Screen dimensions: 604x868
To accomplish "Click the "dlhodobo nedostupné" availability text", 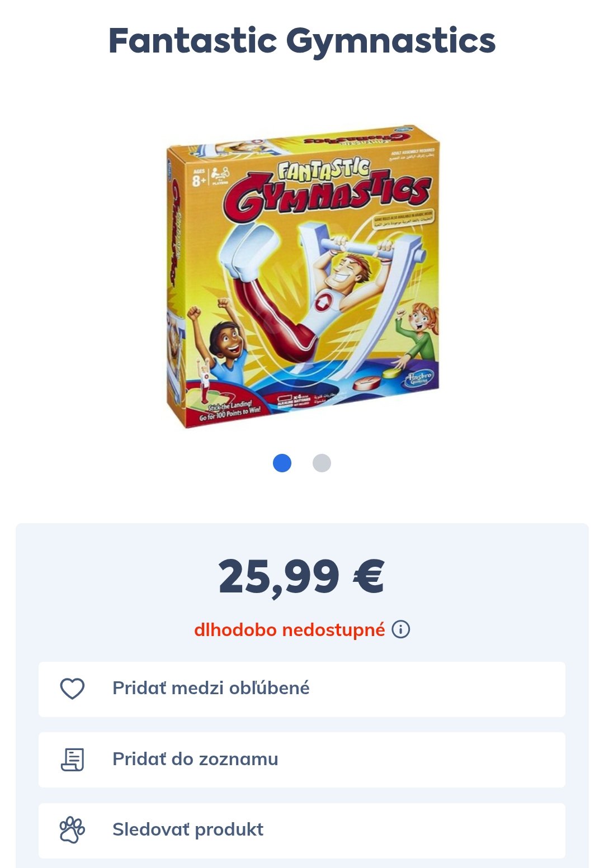I will [290, 630].
